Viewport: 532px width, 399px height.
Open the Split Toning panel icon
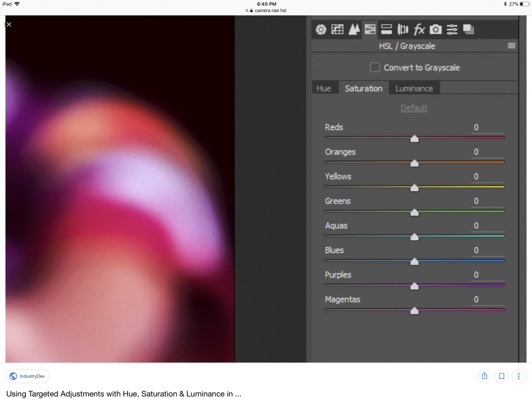[x=386, y=29]
